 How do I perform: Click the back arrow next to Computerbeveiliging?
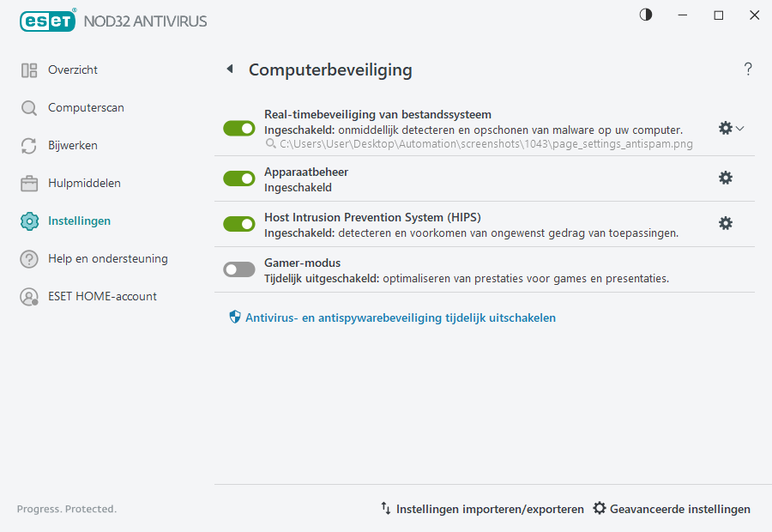[x=230, y=69]
